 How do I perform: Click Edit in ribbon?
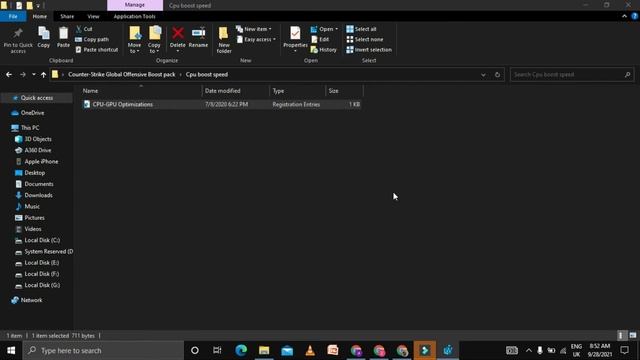tap(320, 39)
